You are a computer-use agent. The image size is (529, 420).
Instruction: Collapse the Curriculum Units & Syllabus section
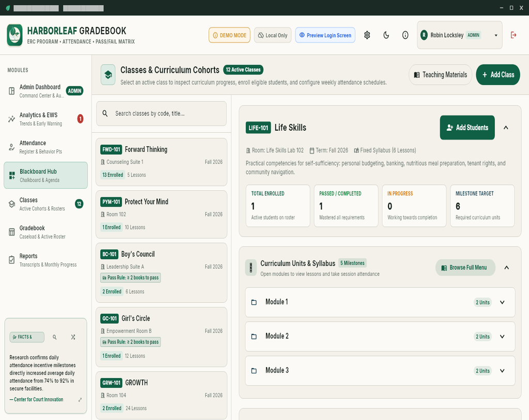pyautogui.click(x=507, y=268)
